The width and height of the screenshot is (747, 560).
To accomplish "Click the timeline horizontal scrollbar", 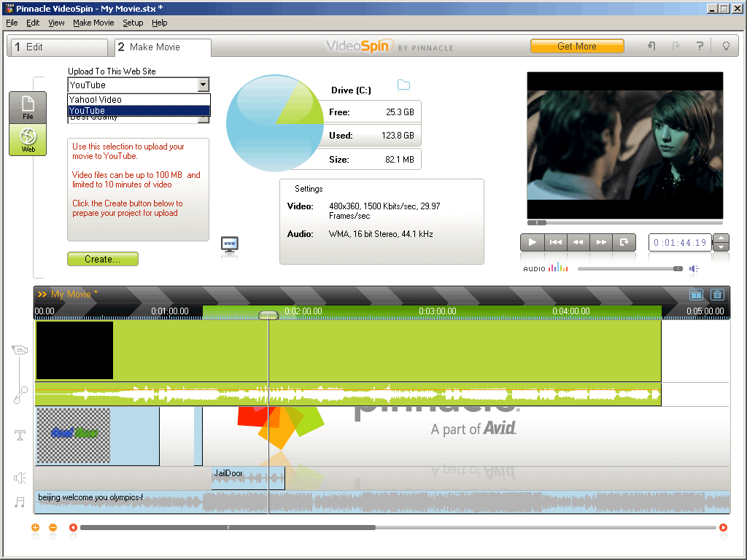I will [x=228, y=528].
